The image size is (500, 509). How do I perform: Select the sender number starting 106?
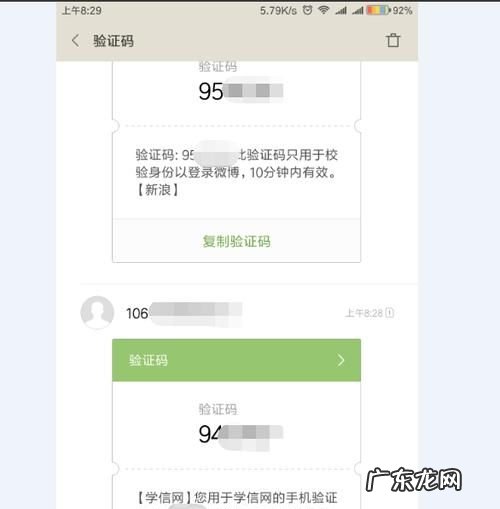[x=184, y=313]
